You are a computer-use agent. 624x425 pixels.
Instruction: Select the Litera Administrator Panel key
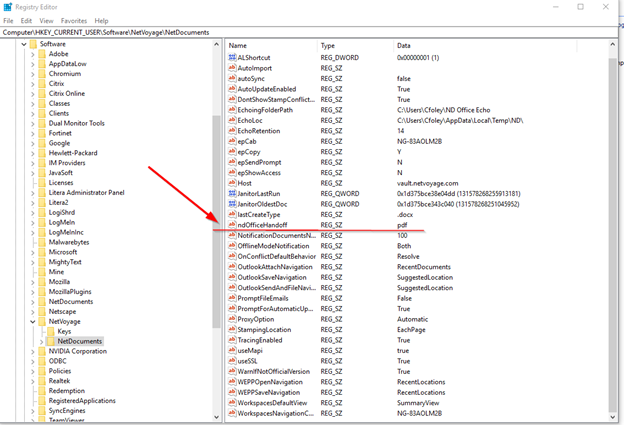pyautogui.click(x=86, y=193)
